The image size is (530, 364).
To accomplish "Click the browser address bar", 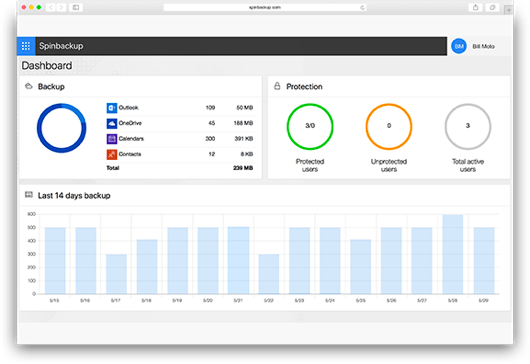I will pyautogui.click(x=265, y=7).
